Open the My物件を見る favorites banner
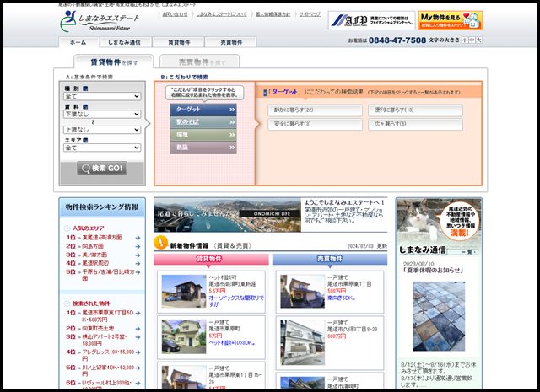This screenshot has width=540, height=392. pyautogui.click(x=451, y=20)
